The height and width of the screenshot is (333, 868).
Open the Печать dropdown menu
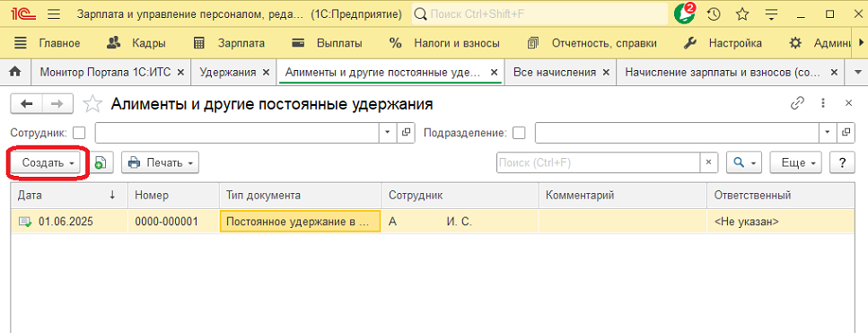coord(160,162)
